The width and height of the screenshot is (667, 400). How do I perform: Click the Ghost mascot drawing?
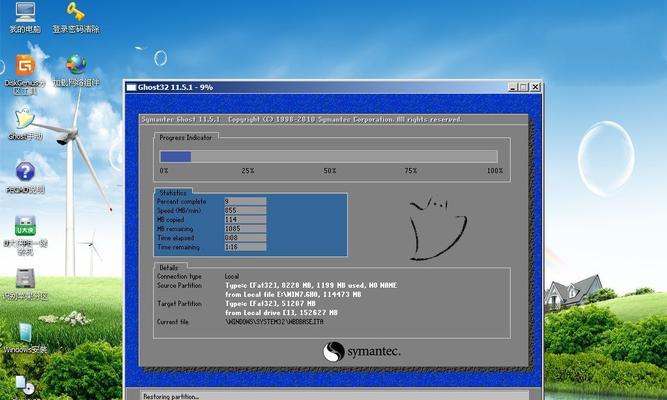pyautogui.click(x=438, y=228)
